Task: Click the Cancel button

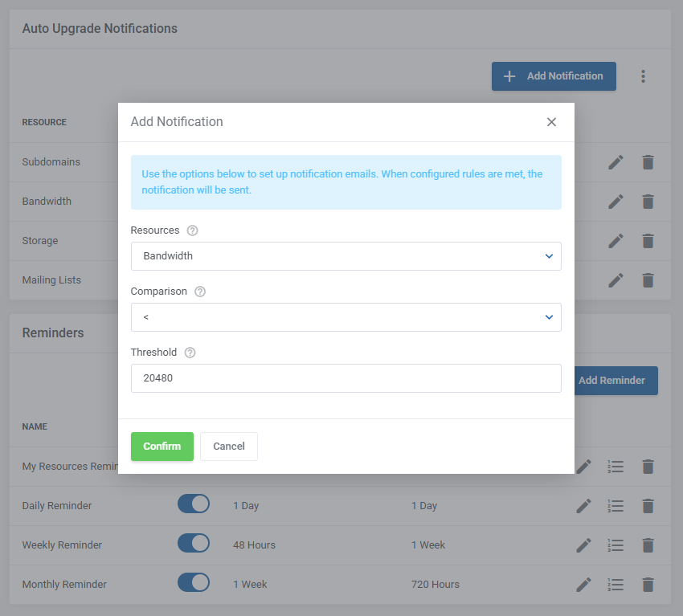Action: coord(229,447)
